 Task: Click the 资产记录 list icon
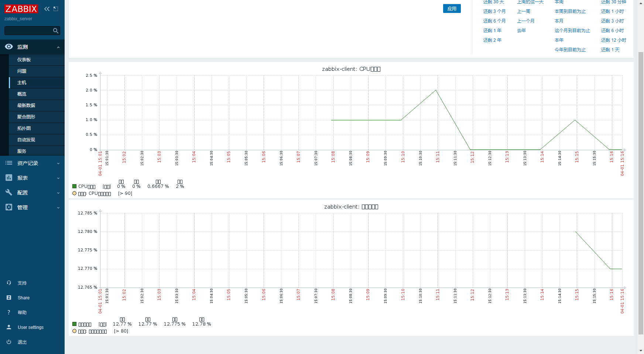tap(9, 163)
